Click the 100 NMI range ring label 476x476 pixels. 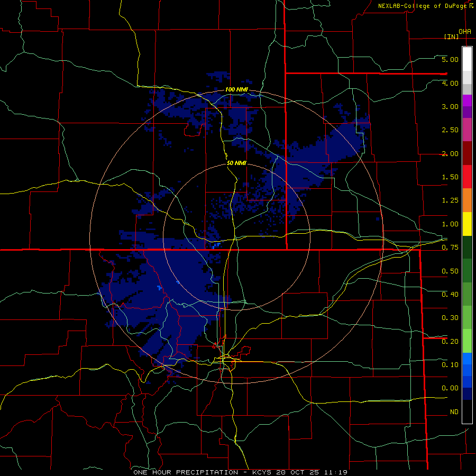coord(236,90)
